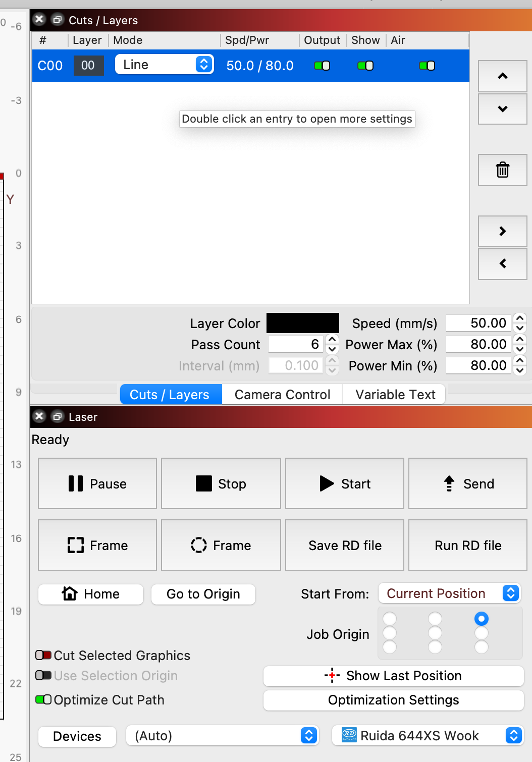532x762 pixels.
Task: Float the Laser panel using undock icon
Action: click(58, 416)
